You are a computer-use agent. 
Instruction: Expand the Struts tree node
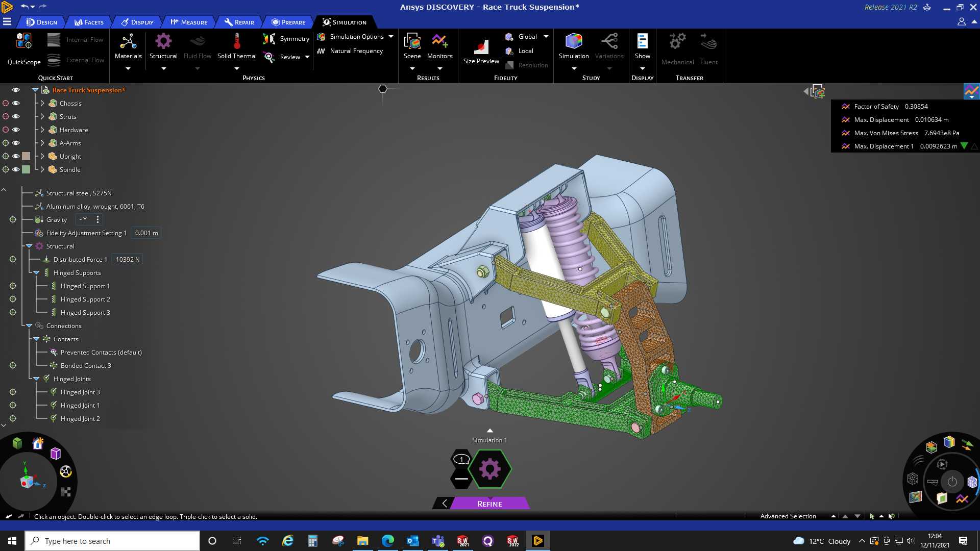42,116
